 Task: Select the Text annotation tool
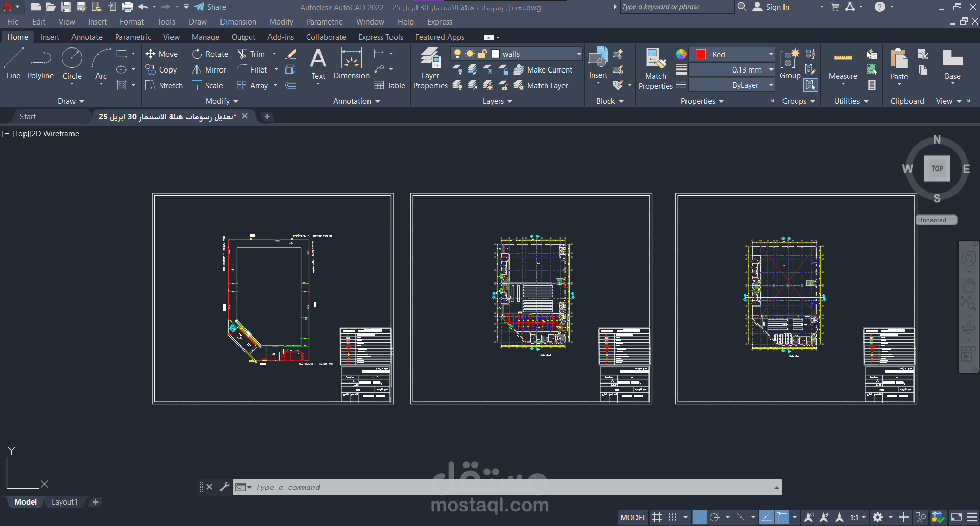[x=318, y=64]
